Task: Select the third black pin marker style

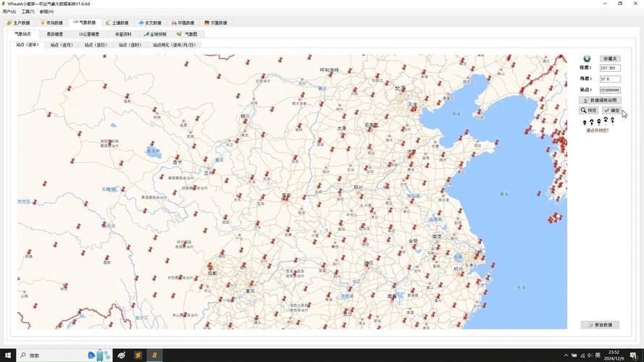Action: (599, 122)
